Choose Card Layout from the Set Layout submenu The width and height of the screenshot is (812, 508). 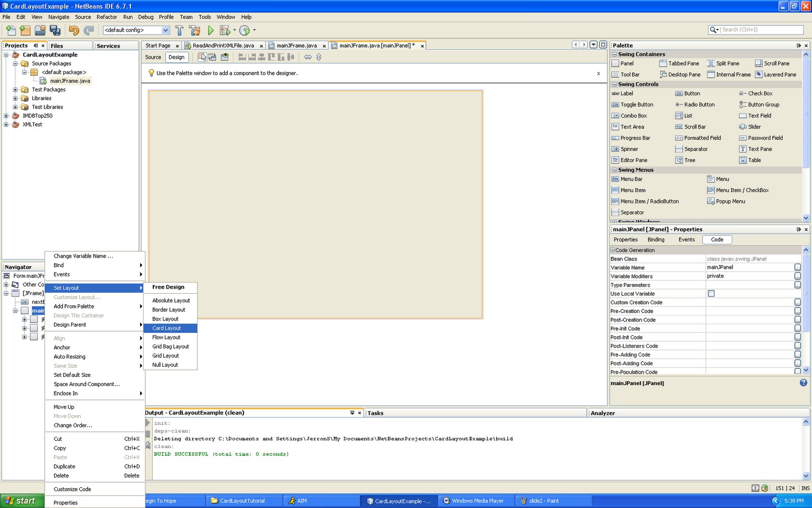167,328
